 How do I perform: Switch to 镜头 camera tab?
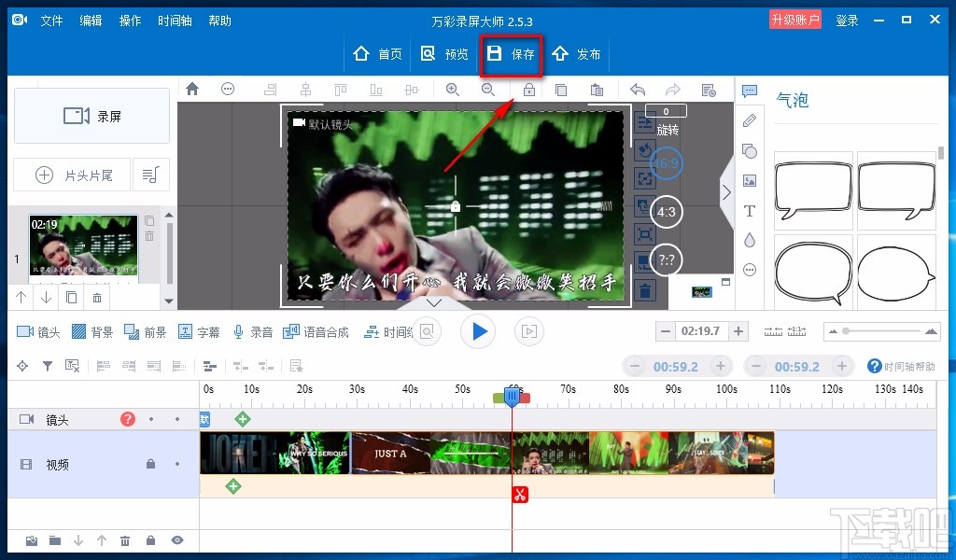(38, 332)
